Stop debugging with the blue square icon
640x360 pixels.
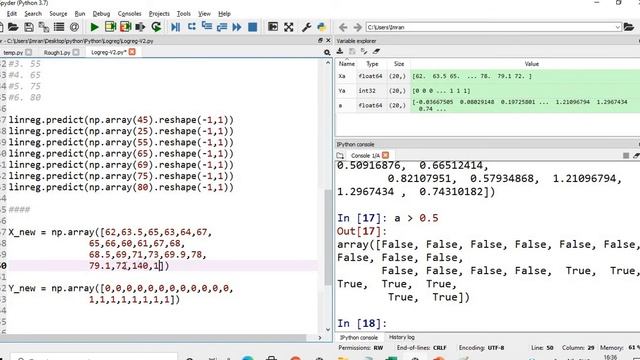[x=253, y=27]
